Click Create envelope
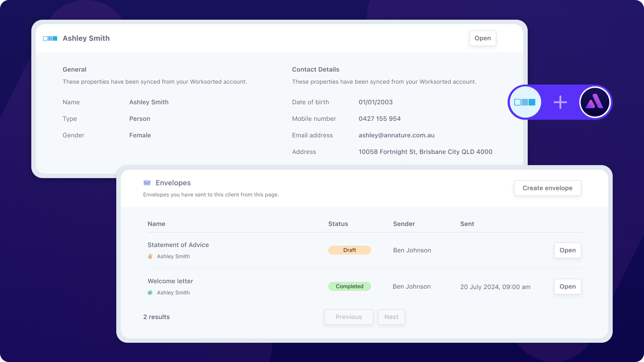Image resolution: width=644 pixels, height=362 pixels. coord(547,188)
